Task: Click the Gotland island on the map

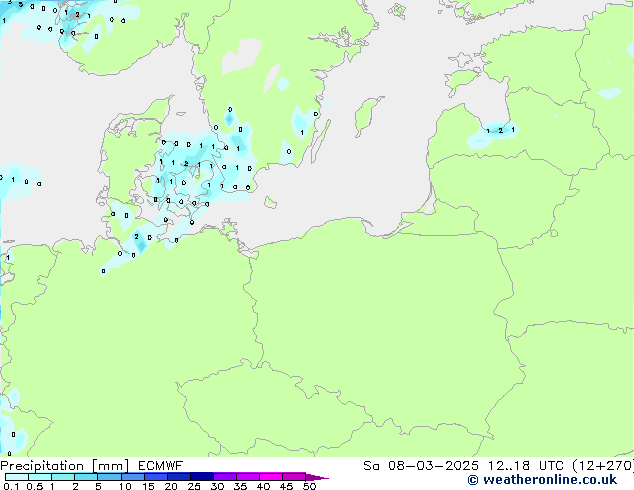Action: (x=368, y=116)
